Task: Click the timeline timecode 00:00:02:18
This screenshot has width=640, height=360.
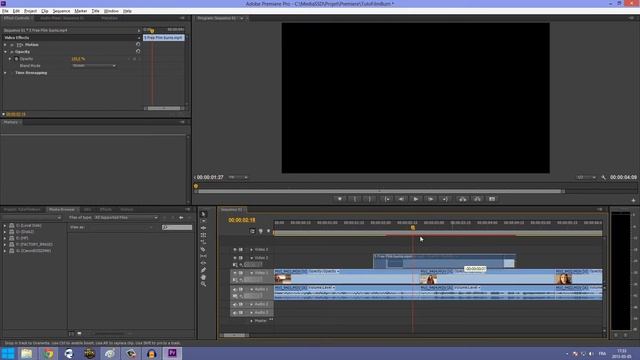Action: pyautogui.click(x=242, y=220)
